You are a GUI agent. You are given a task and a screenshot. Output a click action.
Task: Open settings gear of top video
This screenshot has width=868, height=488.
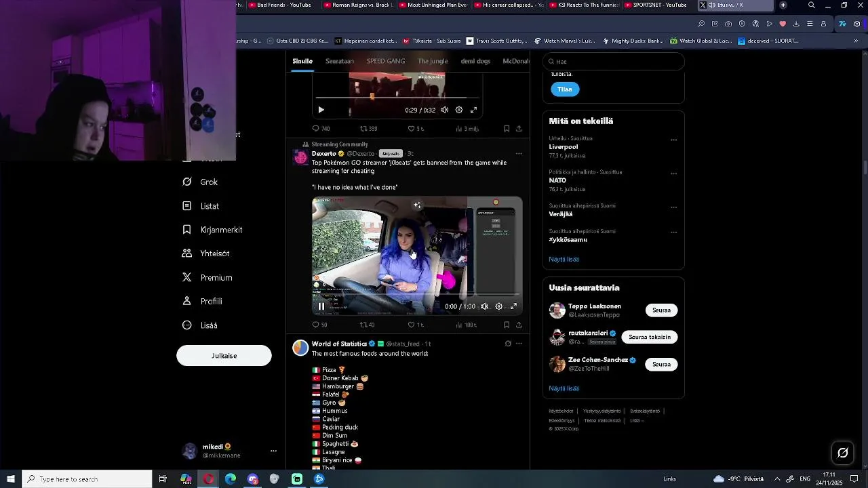click(459, 110)
